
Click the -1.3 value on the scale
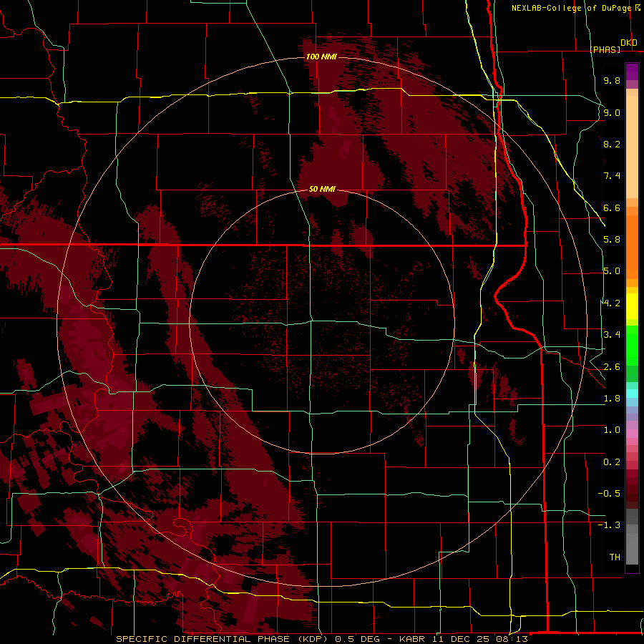point(609,525)
